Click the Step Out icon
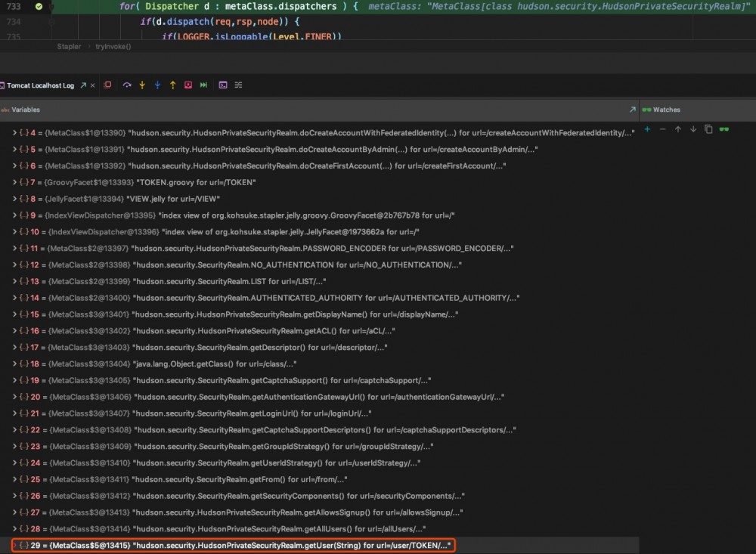Screen dimensions: 756x554 point(172,85)
